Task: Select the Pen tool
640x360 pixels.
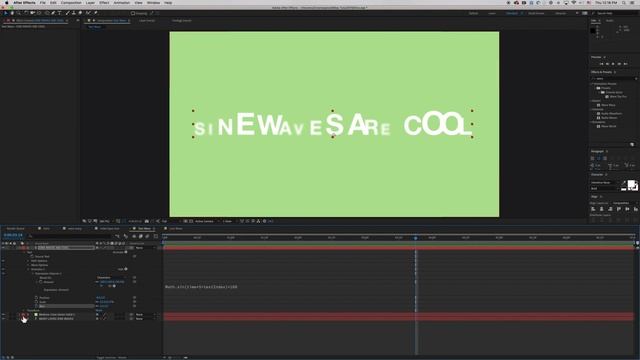Action: 53,13
